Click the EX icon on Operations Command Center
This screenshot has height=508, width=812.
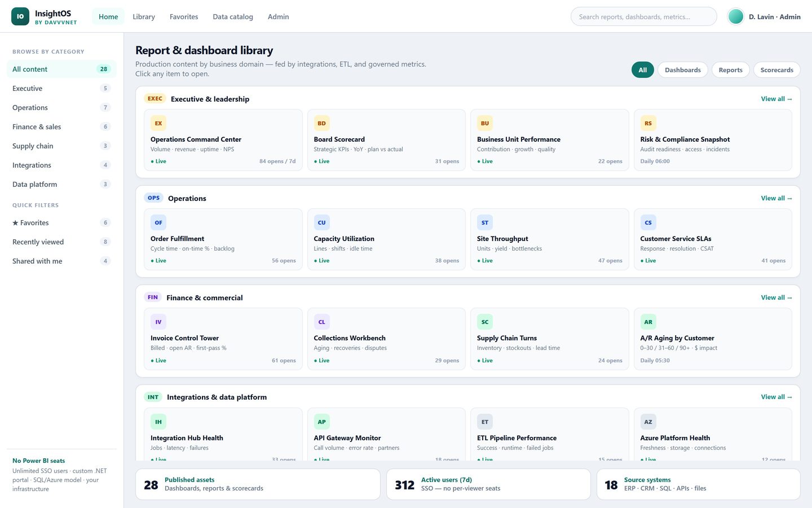click(x=158, y=123)
